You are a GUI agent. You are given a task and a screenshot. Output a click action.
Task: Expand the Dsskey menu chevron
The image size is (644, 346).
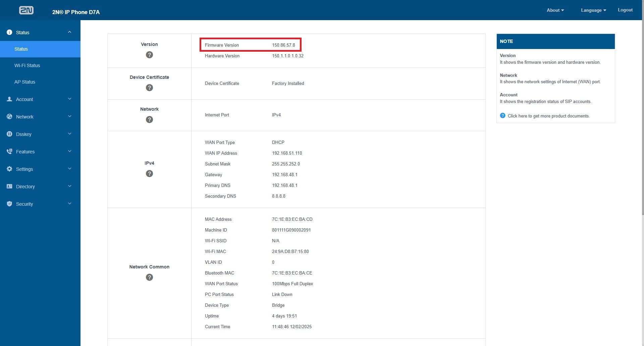point(69,134)
